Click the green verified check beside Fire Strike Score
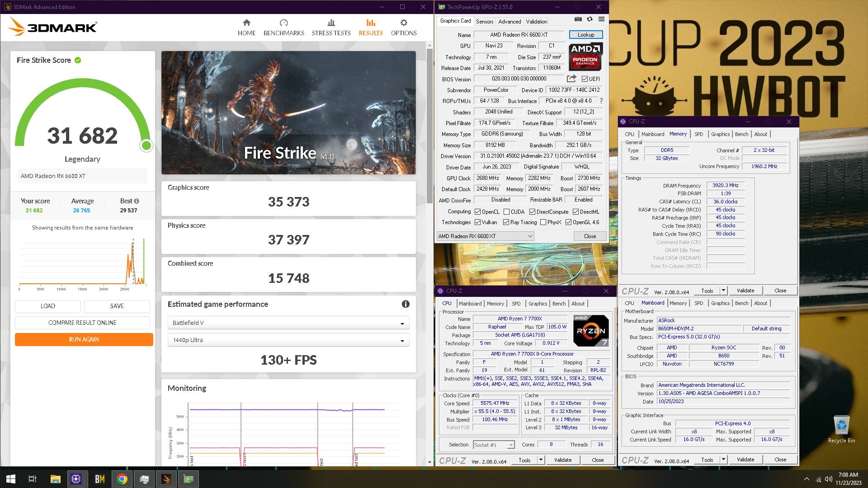This screenshot has width=868, height=488. [78, 60]
